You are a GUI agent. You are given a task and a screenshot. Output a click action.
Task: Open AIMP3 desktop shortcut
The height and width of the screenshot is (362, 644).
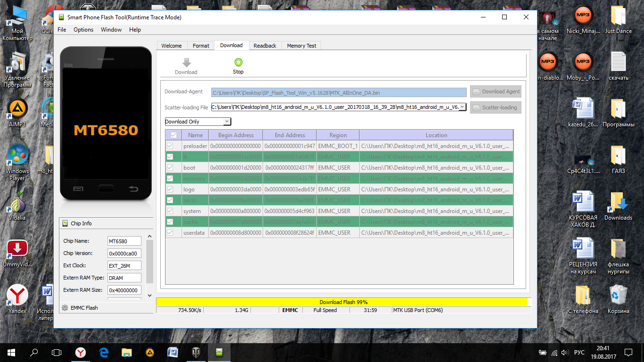point(17,109)
